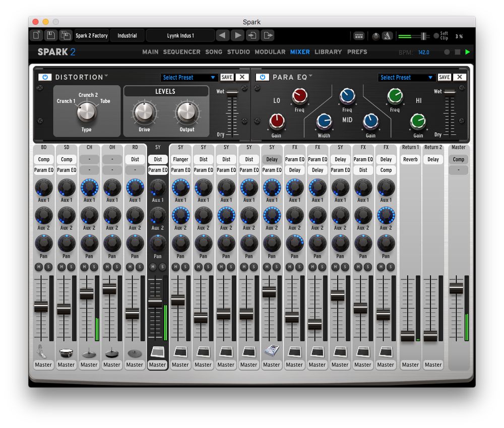Viewport: 504px width, 428px height.
Task: Click the closed hi-hat icon on CH channel
Action: click(89, 352)
